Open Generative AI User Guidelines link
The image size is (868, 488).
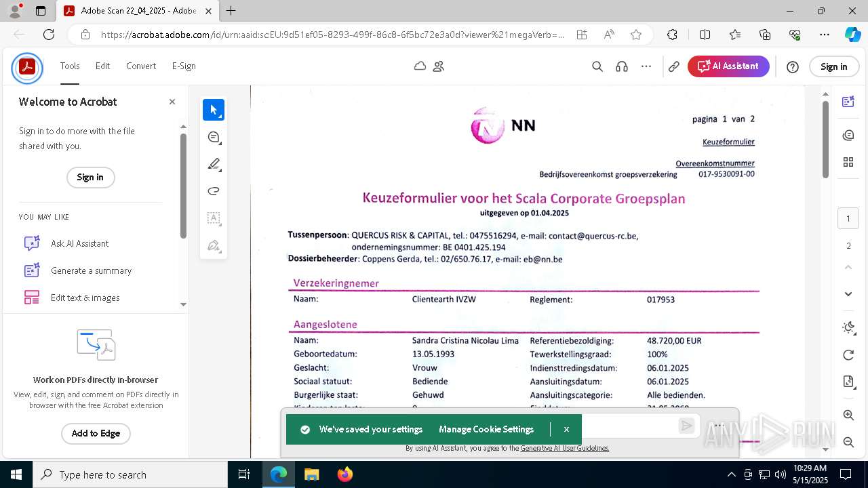[565, 448]
